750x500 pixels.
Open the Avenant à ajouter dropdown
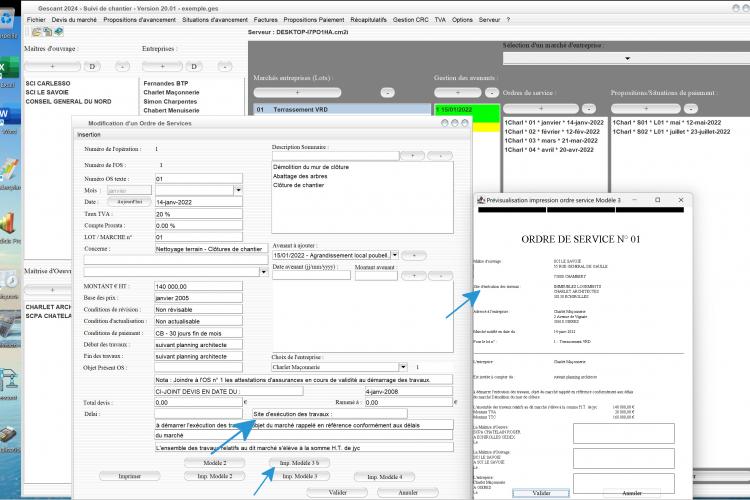coord(395,256)
